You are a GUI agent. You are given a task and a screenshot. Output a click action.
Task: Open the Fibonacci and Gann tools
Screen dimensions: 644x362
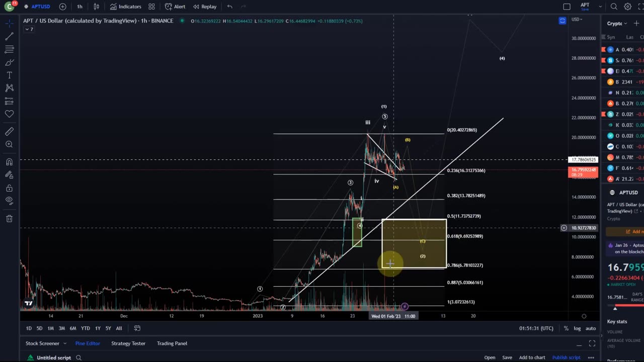[x=9, y=49]
